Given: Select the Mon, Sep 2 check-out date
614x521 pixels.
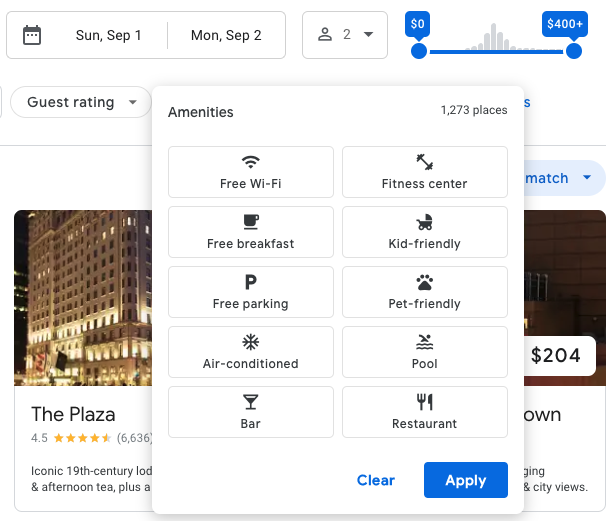Looking at the screenshot, I should pyautogui.click(x=226, y=35).
